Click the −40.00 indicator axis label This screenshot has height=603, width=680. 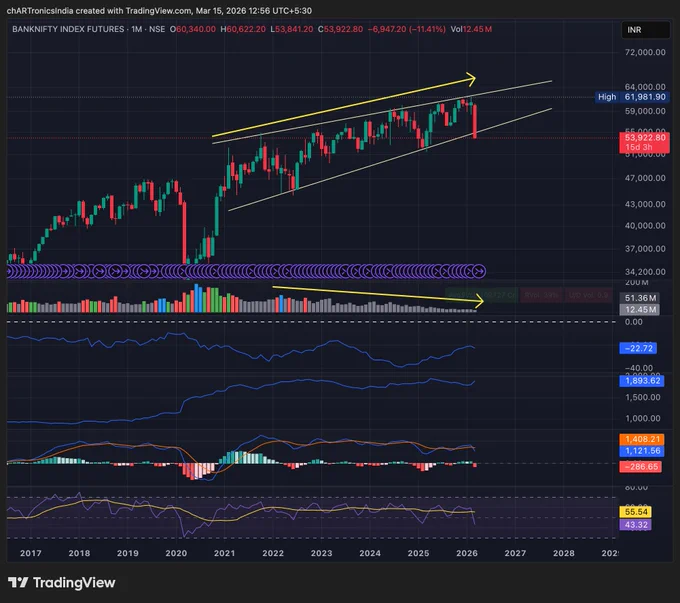coord(638,368)
